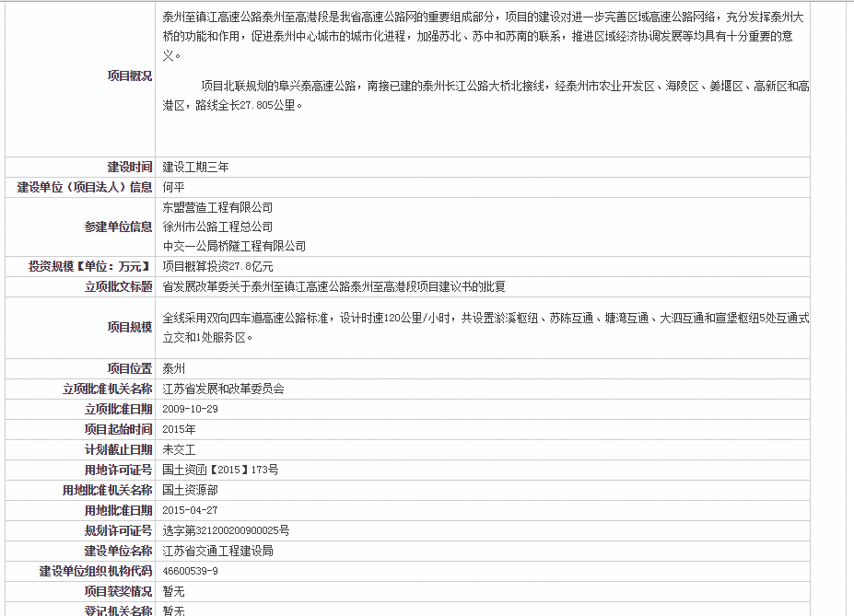Click 江苏省交通工程建设局 construction unit name
The height and width of the screenshot is (616, 854).
tap(217, 551)
